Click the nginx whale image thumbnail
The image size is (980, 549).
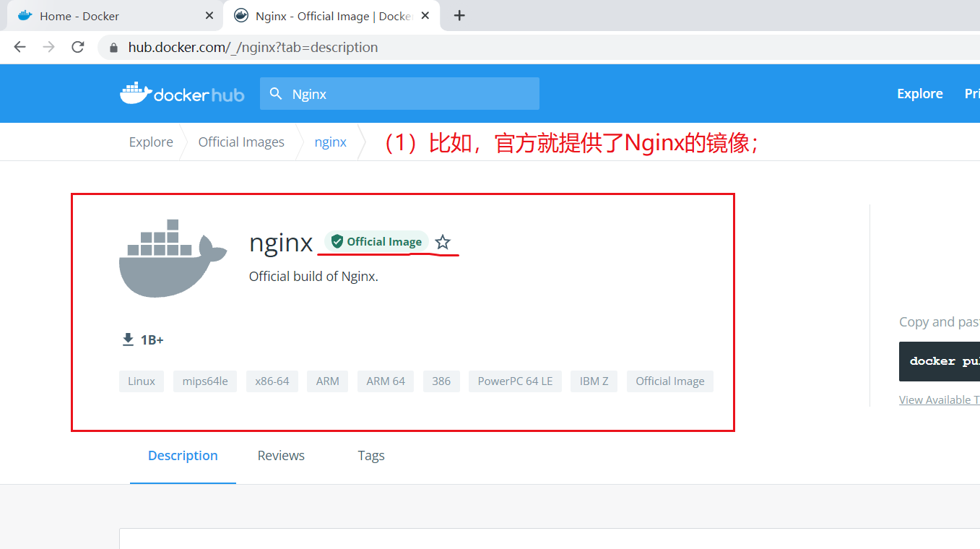tap(173, 257)
